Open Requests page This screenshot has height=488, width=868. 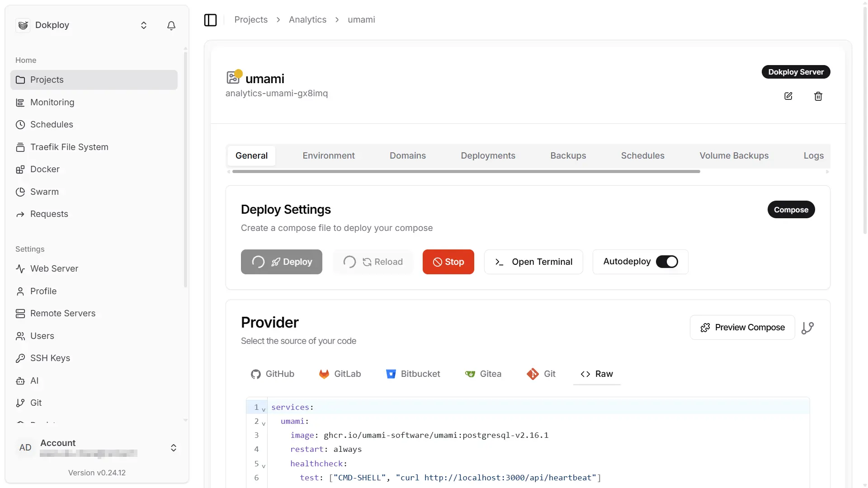pos(94,214)
